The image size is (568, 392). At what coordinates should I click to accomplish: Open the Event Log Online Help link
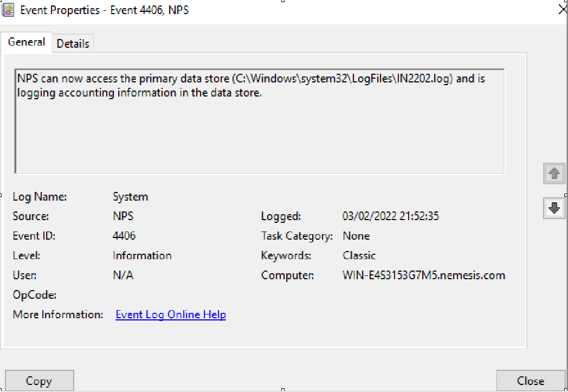(170, 314)
